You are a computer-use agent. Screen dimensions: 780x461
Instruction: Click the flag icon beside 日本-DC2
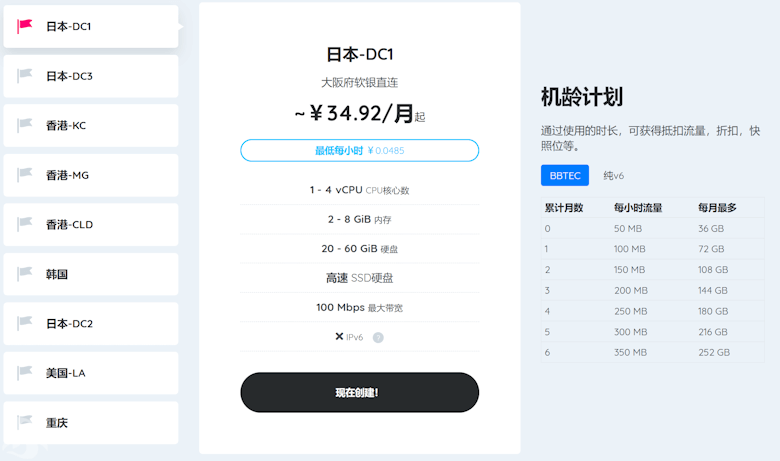[x=25, y=324]
